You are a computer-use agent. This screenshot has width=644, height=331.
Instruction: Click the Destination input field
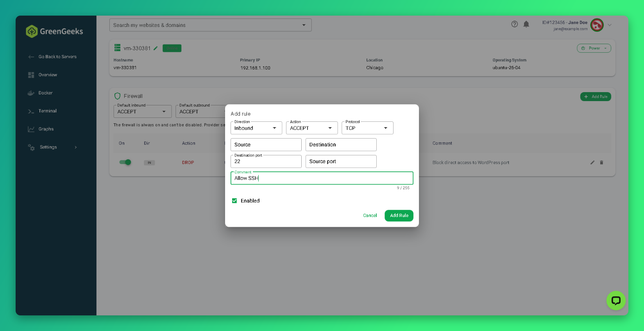341,144
